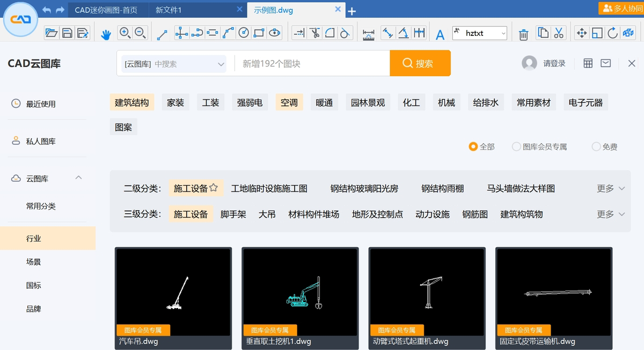This screenshot has height=350, width=644.
Task: Click the trash delete icon
Action: tap(523, 33)
